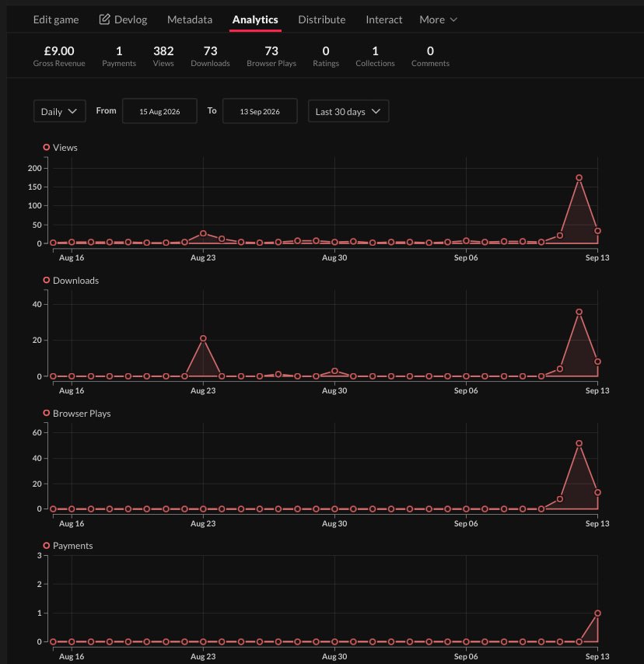The width and height of the screenshot is (644, 664).
Task: Click the Views Sep 13 data point
Action: 597,231
